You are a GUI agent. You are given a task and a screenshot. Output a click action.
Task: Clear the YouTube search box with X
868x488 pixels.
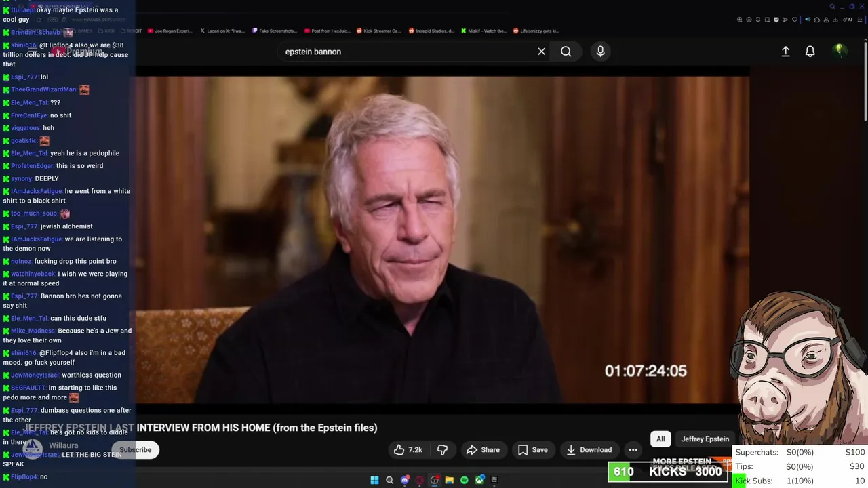(541, 52)
